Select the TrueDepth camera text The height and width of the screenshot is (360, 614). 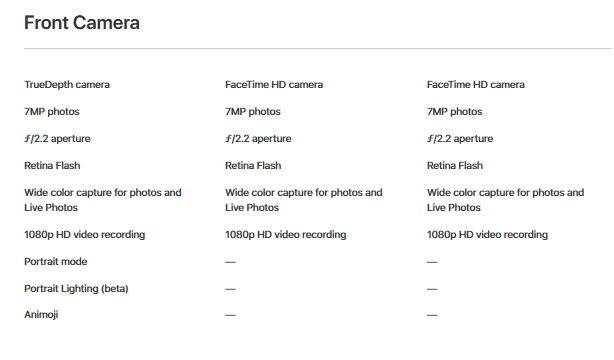coord(67,85)
